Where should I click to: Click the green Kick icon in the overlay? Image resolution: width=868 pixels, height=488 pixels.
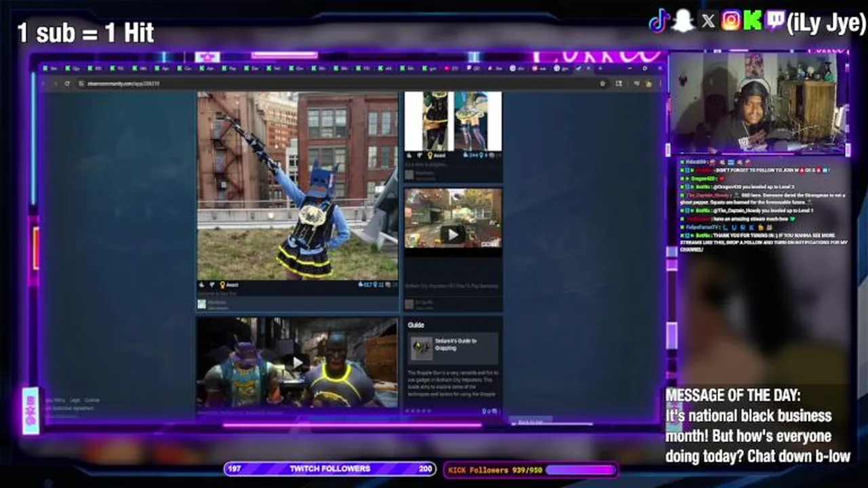pyautogui.click(x=753, y=21)
